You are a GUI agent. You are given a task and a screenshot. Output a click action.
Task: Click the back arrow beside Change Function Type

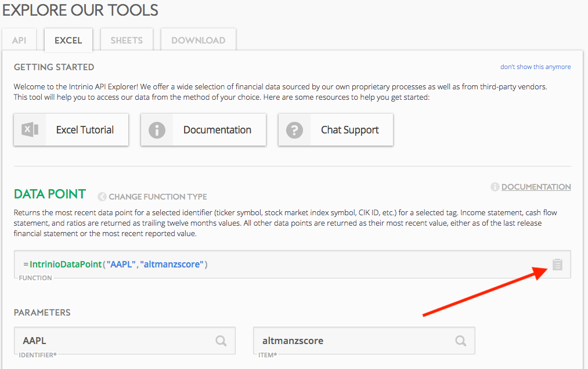point(102,197)
